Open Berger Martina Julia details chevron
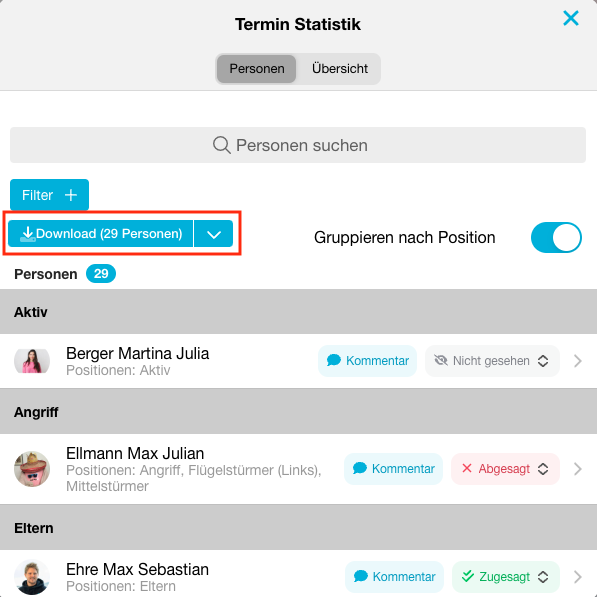Screen dimensions: 597x597 point(578,361)
